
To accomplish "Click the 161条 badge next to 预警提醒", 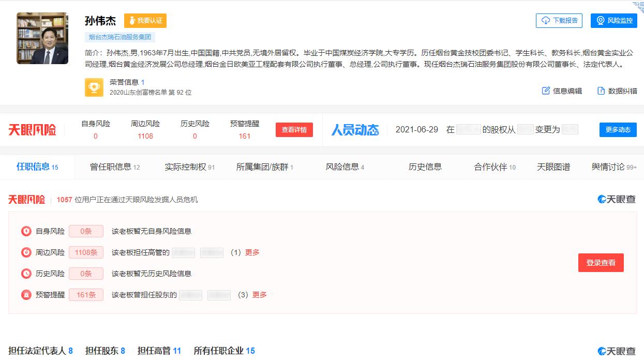I will pos(86,295).
